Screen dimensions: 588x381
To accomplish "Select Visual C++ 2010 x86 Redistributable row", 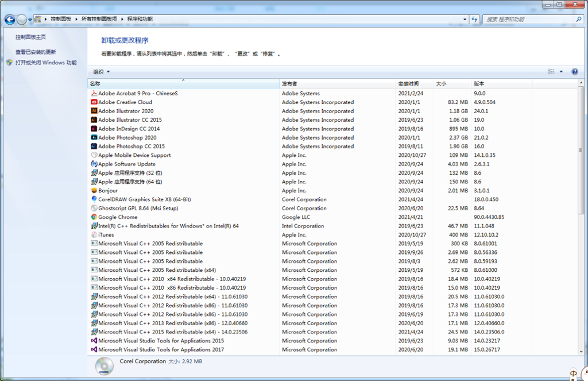I will (332, 287).
